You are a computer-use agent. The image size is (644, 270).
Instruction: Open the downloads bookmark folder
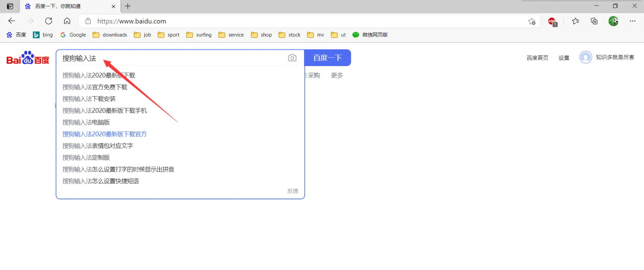pyautogui.click(x=110, y=35)
